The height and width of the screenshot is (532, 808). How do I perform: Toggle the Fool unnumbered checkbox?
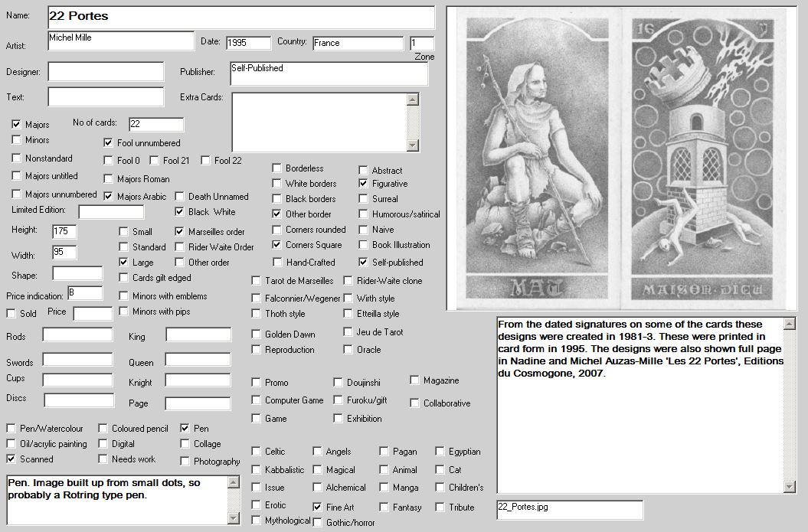click(x=108, y=142)
